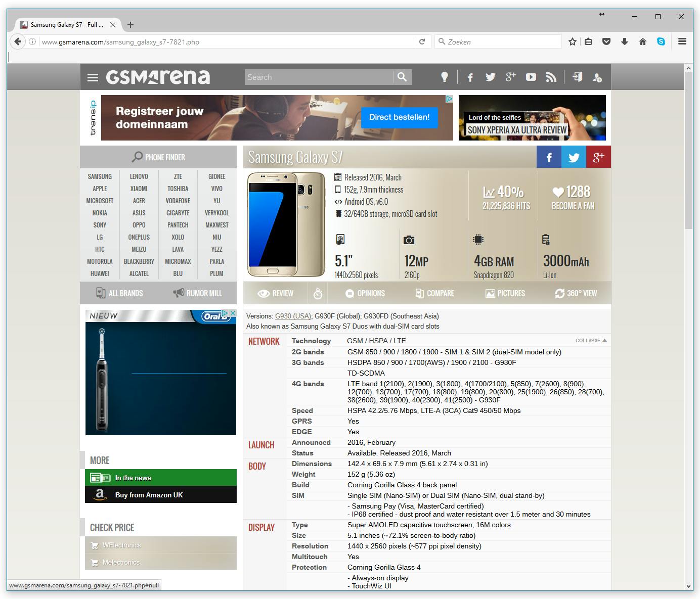
Task: Close the Samsung Galaxy S7 tab
Action: 113,24
